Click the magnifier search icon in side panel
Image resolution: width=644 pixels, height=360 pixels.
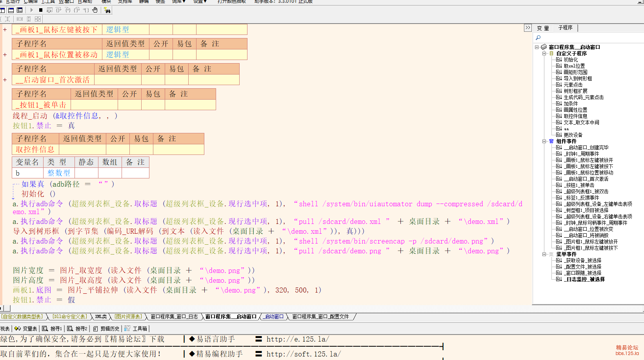538,38
